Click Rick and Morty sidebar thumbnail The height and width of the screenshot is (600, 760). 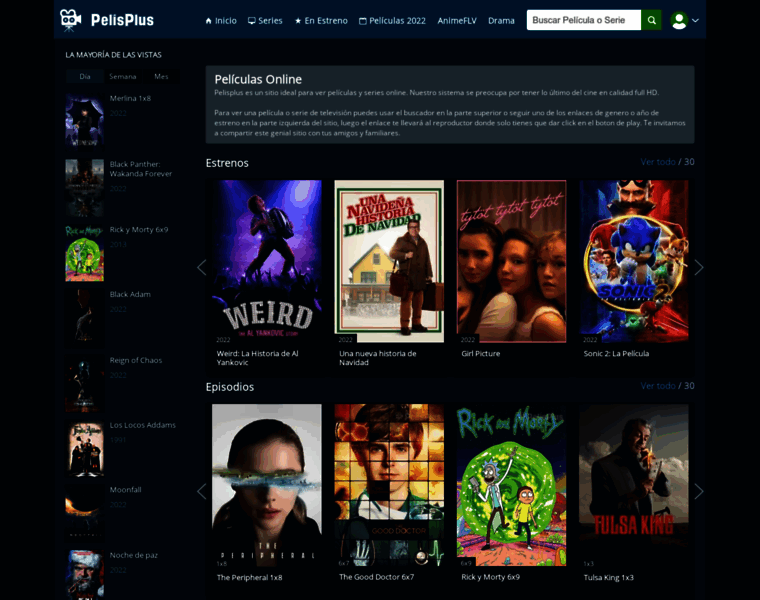(x=85, y=253)
